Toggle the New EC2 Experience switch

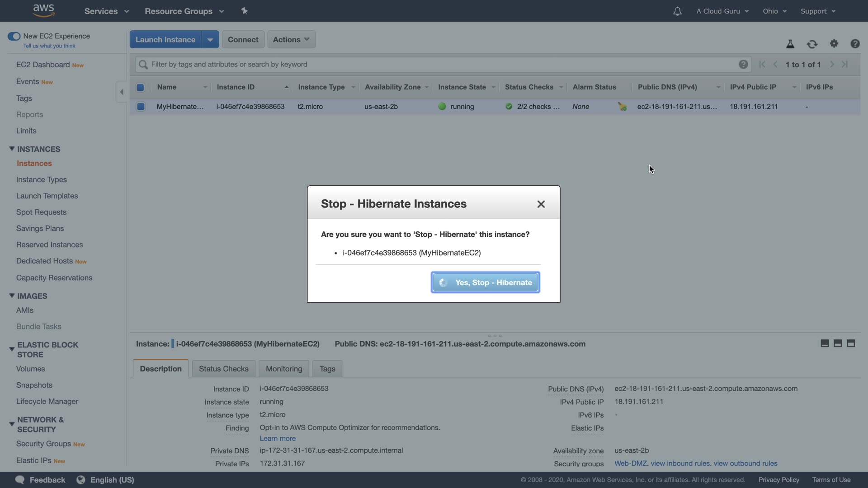14,36
